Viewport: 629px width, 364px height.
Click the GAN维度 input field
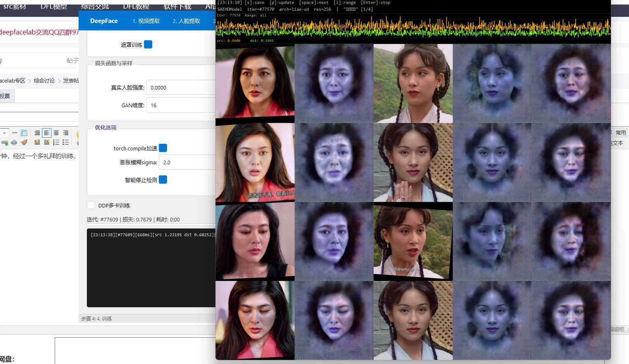181,105
